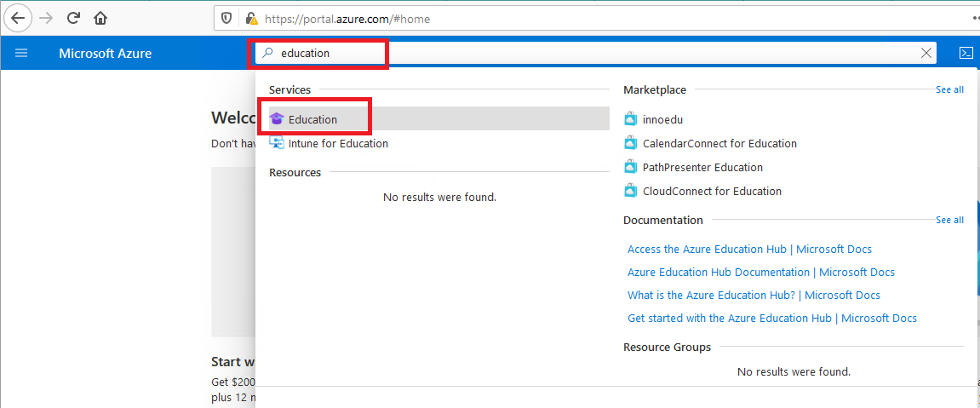Image resolution: width=980 pixels, height=408 pixels.
Task: Open Get started with Azure Education Hub link
Action: [772, 318]
